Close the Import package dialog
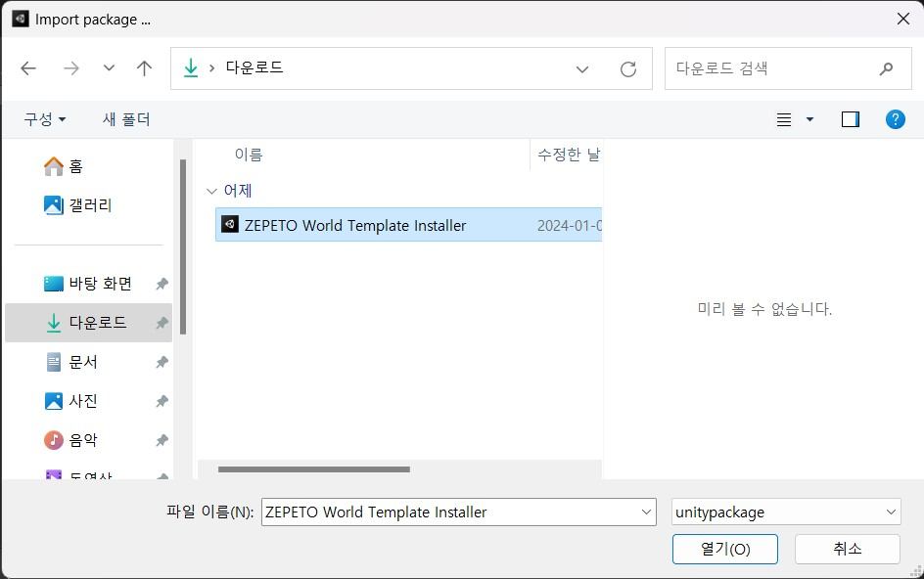This screenshot has height=579, width=924. [x=902, y=20]
